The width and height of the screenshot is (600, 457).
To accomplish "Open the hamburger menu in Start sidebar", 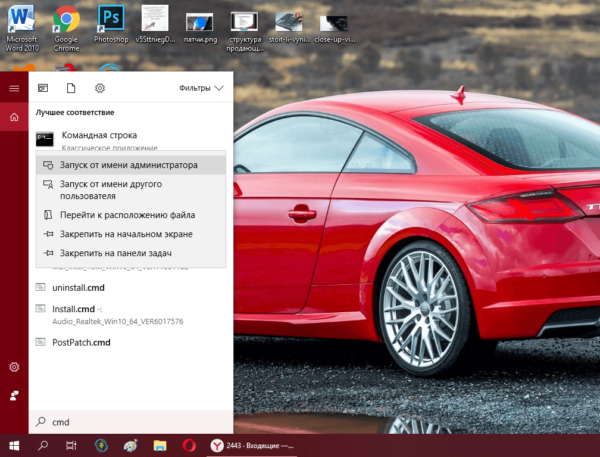I will pos(14,88).
